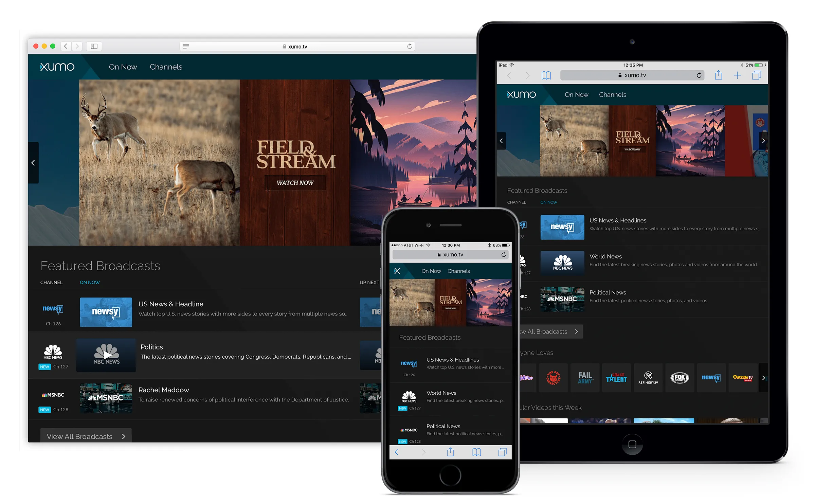Open World News broadcast on iPad
This screenshot has height=504, width=815.
click(605, 256)
